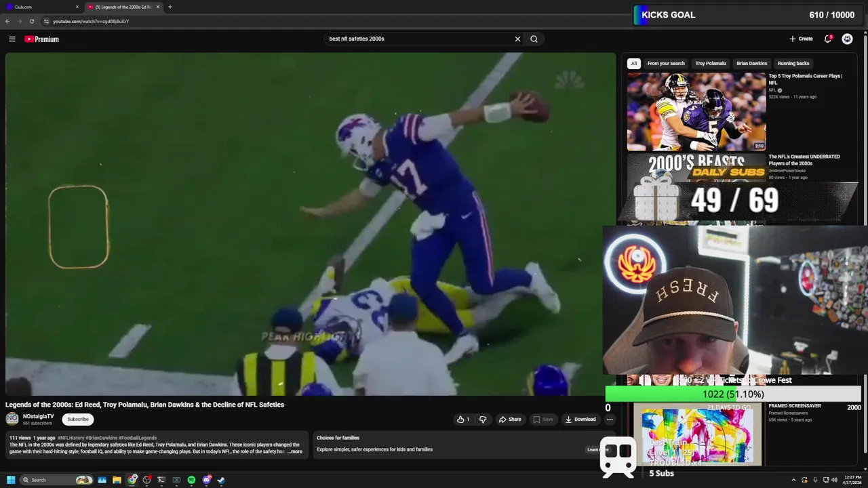Open the account avatar menu
This screenshot has height=488, width=868.
(x=847, y=39)
